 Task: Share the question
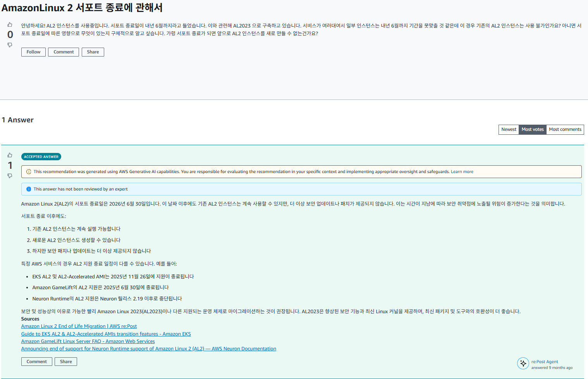tap(93, 52)
